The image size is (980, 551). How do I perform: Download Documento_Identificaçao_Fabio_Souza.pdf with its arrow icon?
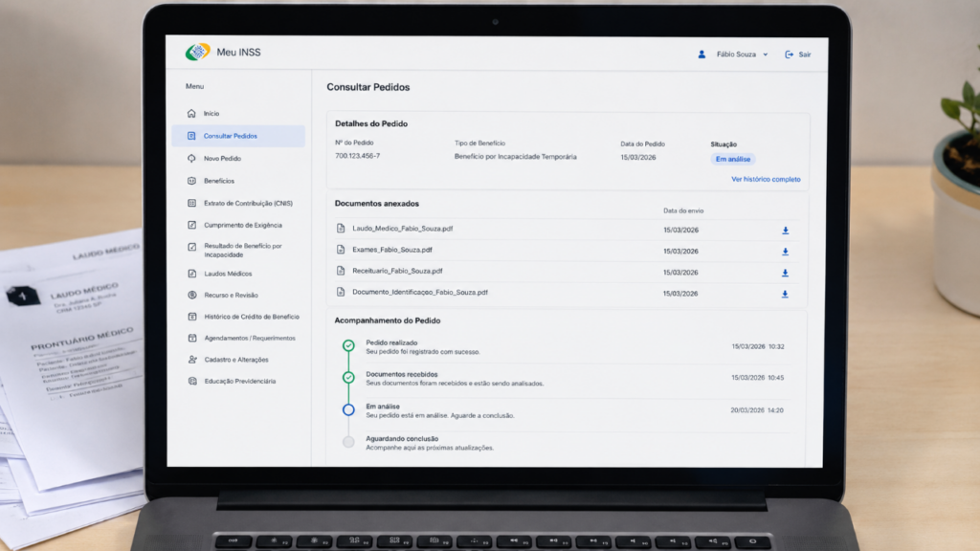click(785, 295)
